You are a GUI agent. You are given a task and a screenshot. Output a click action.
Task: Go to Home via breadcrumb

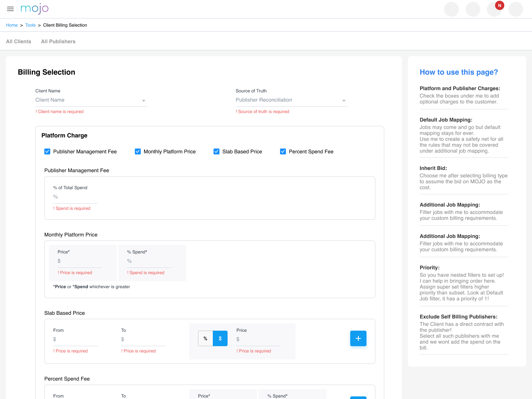tap(12, 25)
